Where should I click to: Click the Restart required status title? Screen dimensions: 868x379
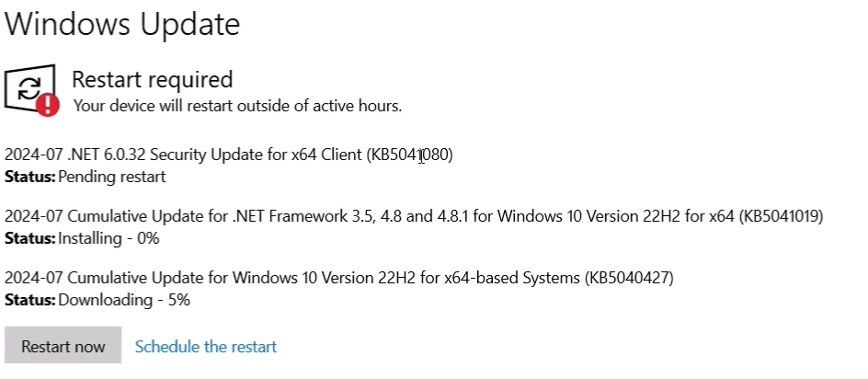(152, 80)
